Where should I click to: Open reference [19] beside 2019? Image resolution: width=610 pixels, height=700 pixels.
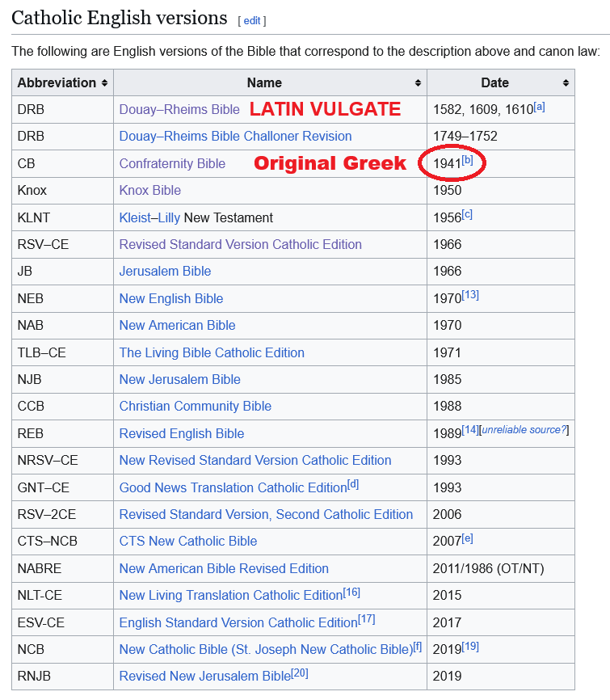pyautogui.click(x=470, y=646)
